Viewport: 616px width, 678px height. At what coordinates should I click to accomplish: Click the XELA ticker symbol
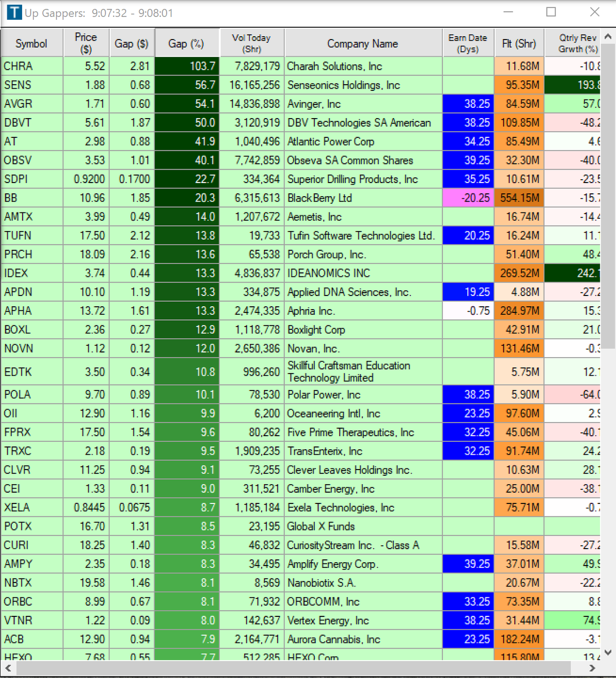[x=17, y=507]
